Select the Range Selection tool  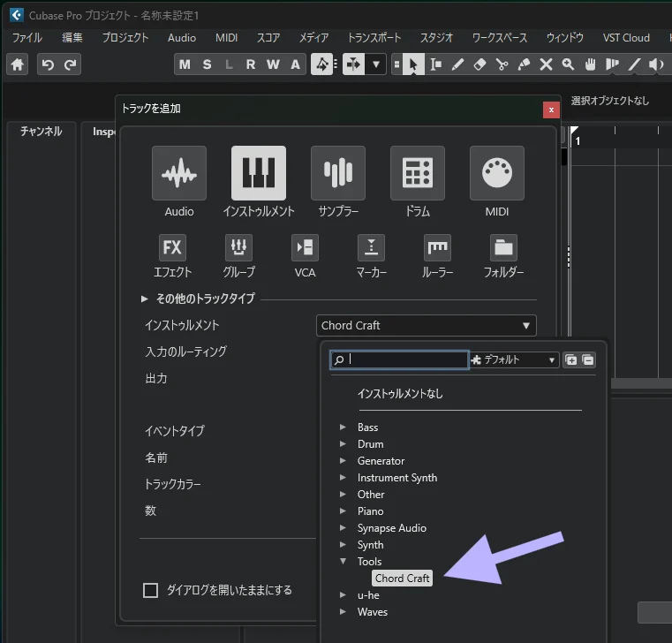(436, 64)
